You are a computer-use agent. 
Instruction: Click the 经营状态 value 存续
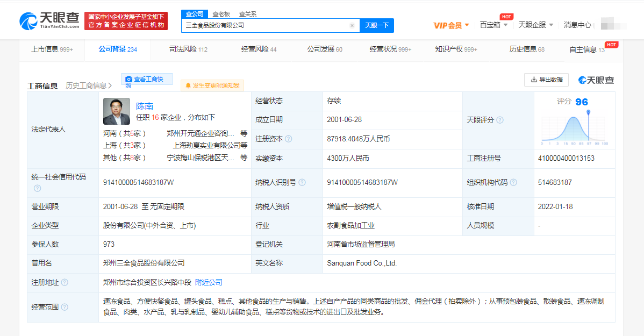[334, 101]
